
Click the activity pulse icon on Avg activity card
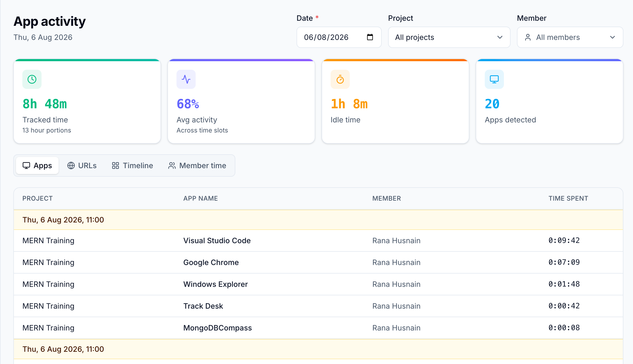pyautogui.click(x=186, y=79)
